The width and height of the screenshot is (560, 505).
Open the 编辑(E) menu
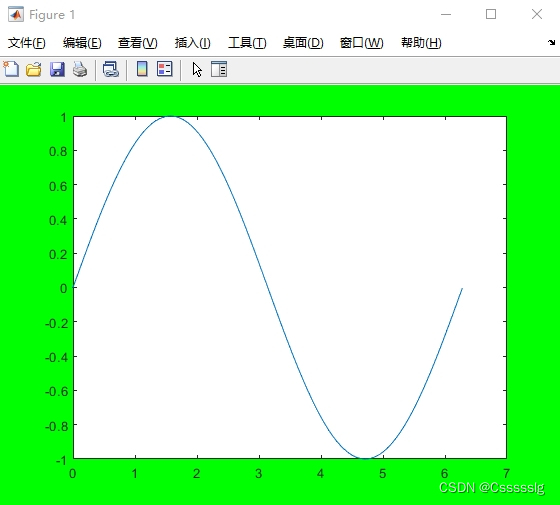tap(82, 43)
